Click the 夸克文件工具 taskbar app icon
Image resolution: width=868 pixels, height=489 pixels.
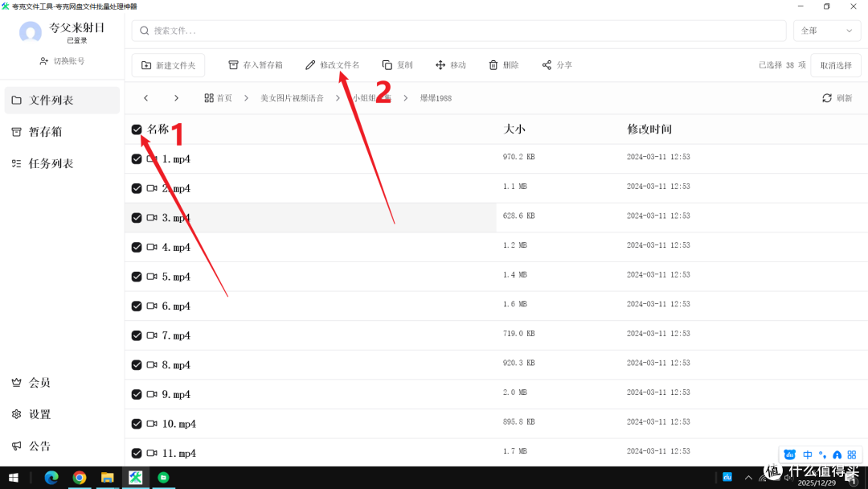coord(135,478)
